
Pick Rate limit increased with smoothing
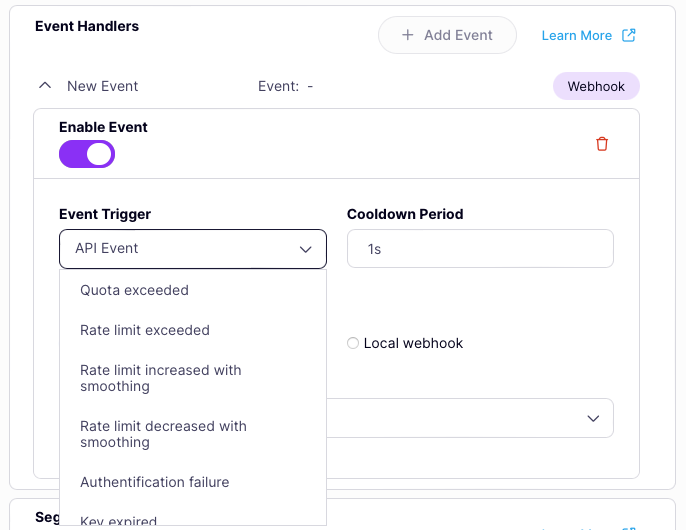[161, 378]
